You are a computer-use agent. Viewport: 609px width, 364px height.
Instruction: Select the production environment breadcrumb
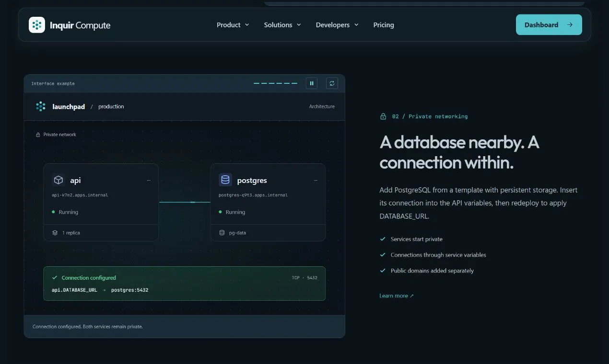pos(111,107)
